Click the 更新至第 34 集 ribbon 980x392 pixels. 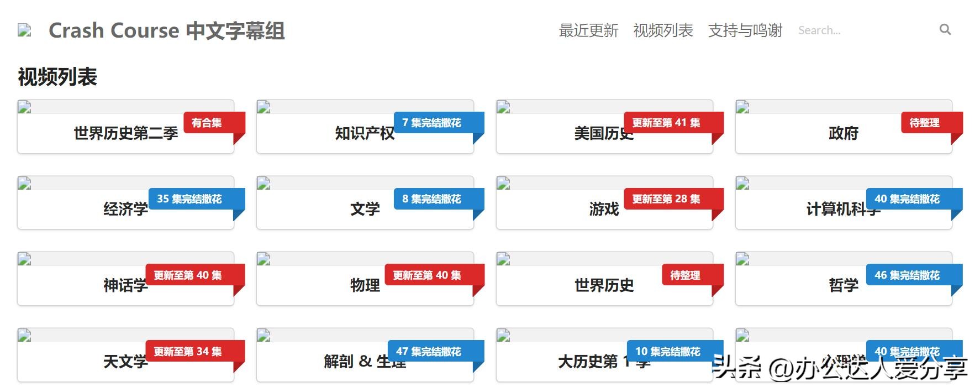tap(196, 352)
